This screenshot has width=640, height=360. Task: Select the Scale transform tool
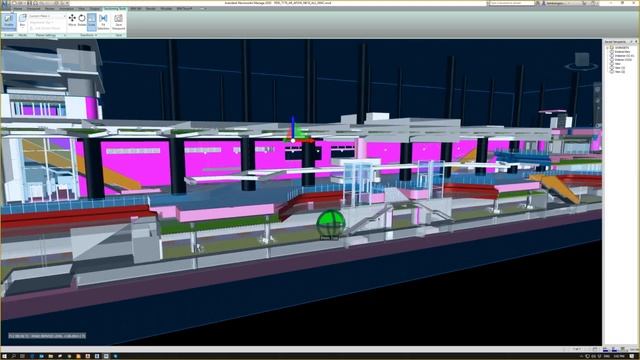coord(92,21)
